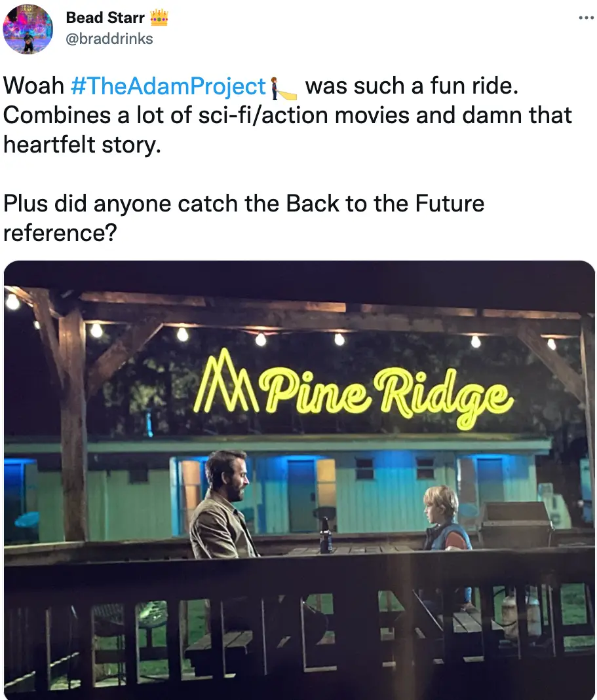Screen dimensions: 597x700
Task: Click the Bead Starr profile avatar
Action: [x=28, y=29]
